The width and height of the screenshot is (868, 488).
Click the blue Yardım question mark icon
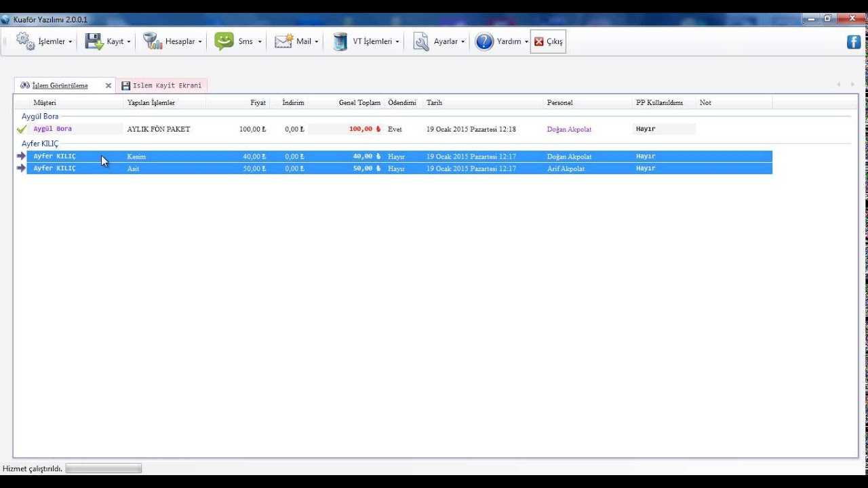(484, 41)
